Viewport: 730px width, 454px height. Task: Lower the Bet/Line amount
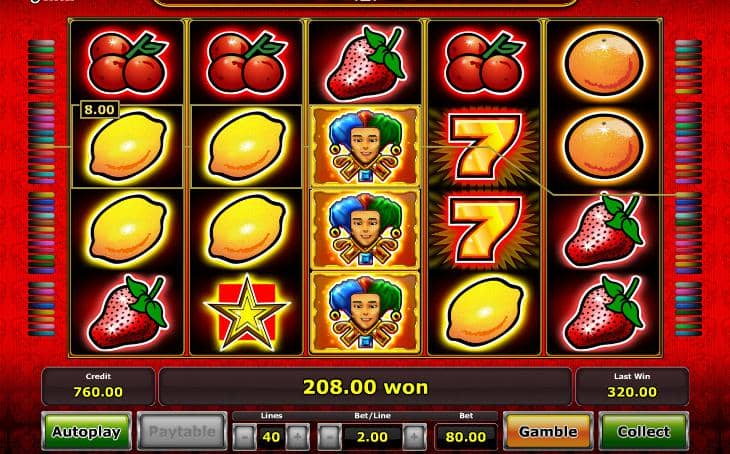click(x=330, y=437)
